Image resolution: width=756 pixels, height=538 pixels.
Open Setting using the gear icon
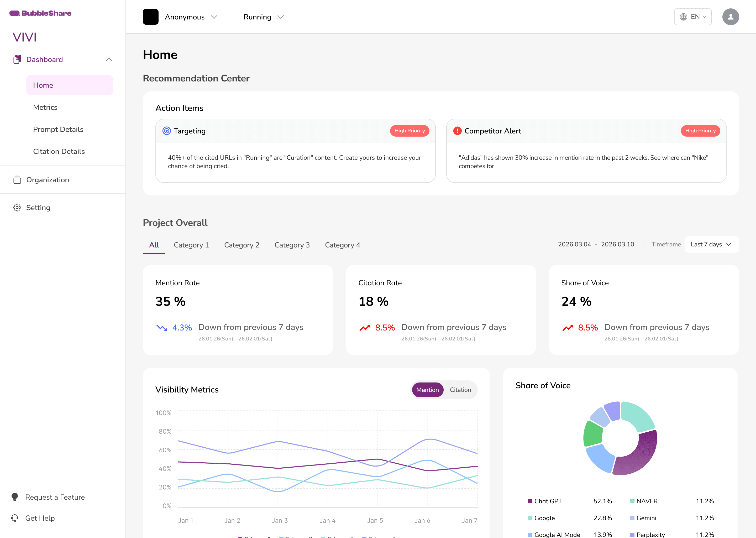(18, 207)
